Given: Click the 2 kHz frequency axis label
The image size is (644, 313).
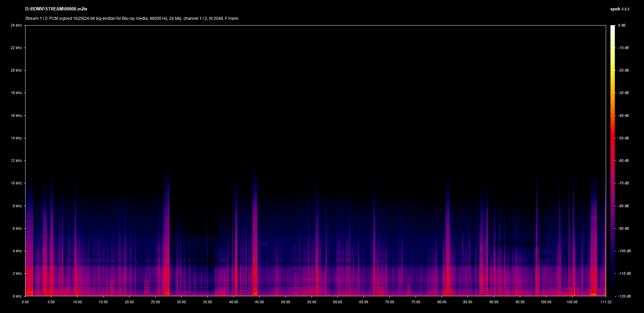Looking at the screenshot, I should tap(17, 273).
